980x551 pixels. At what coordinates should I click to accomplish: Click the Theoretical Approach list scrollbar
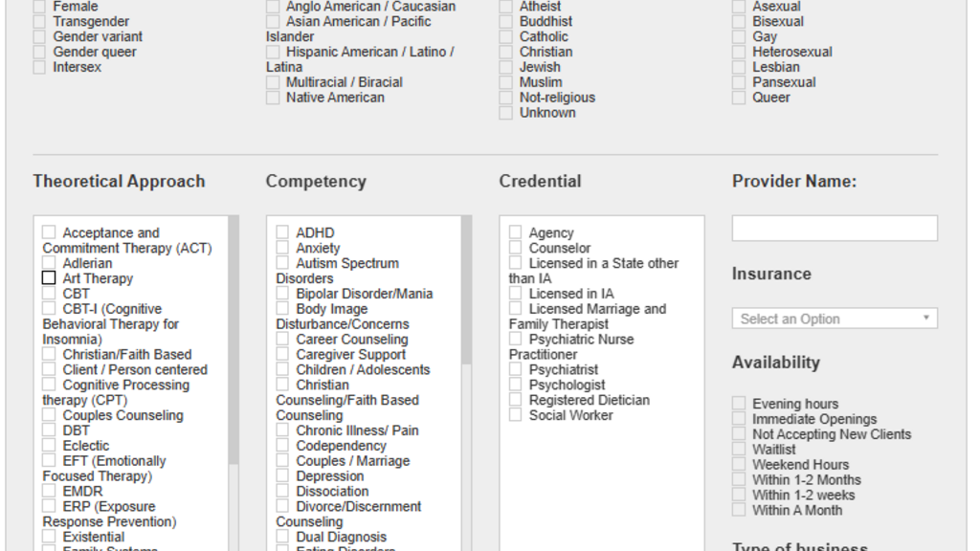(234, 340)
